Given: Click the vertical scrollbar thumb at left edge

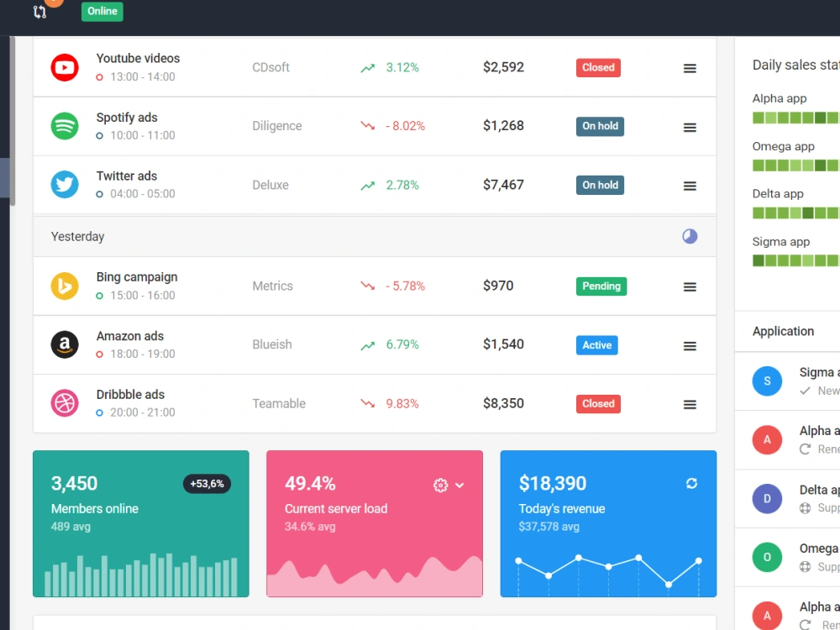Looking at the screenshot, I should 13,120.
